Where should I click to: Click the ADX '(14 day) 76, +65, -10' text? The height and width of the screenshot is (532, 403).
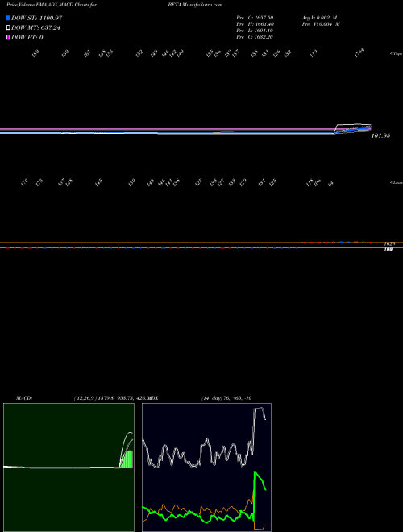tap(226, 398)
